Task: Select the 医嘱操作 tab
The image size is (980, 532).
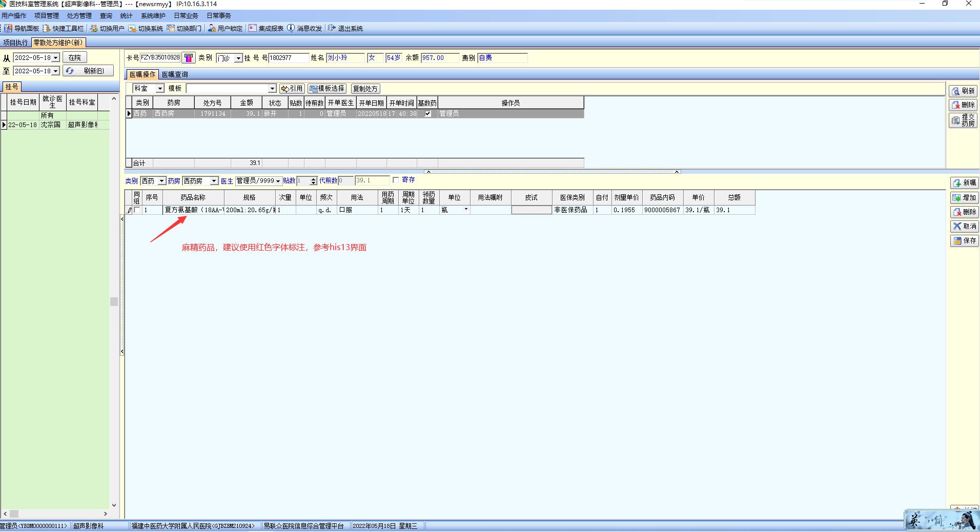Action: pos(142,74)
